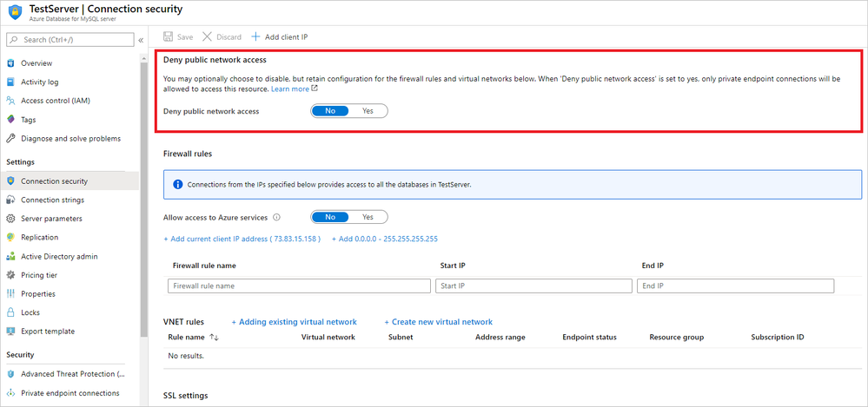Click the Address range column header

tap(500, 338)
